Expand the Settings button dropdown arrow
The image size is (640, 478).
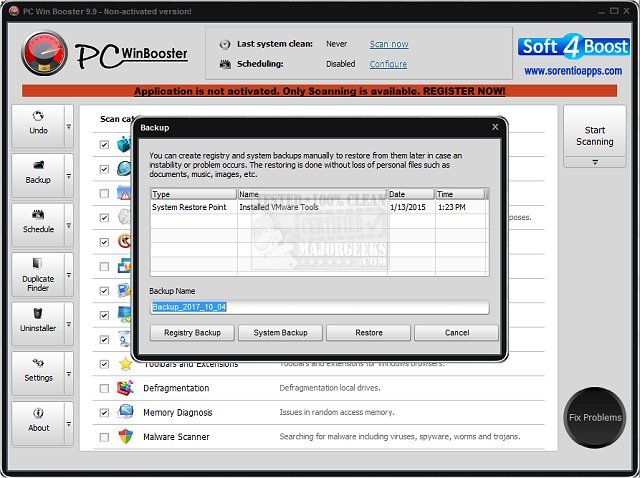pyautogui.click(x=69, y=374)
